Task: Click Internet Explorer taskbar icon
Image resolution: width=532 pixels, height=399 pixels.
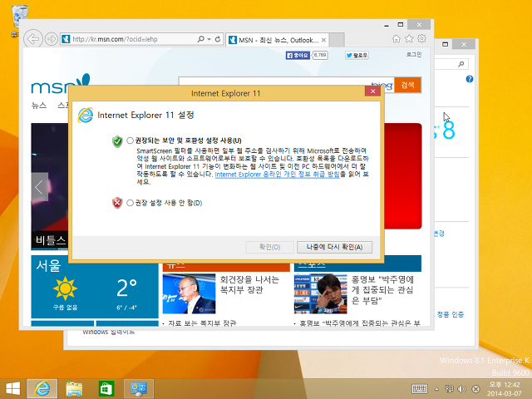Action: point(42,388)
